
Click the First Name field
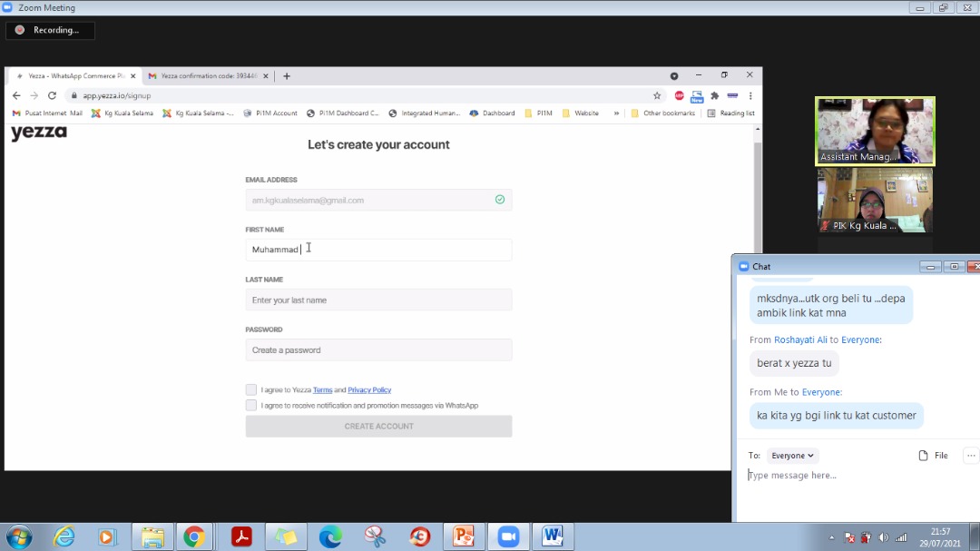pos(378,250)
